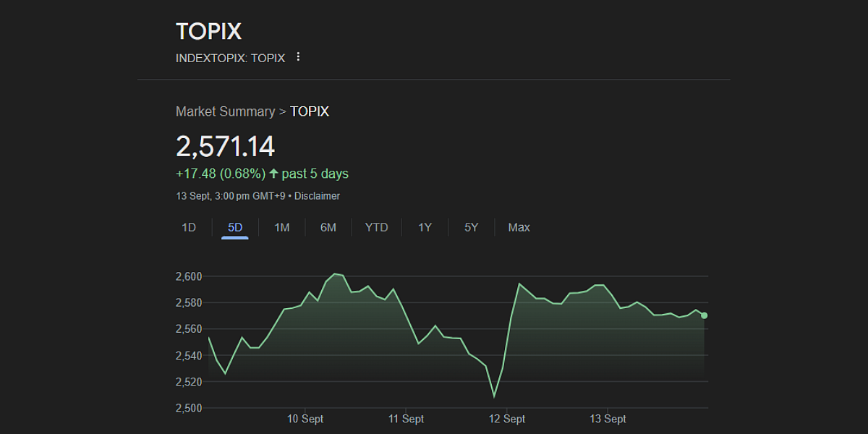Select the YTD range tab
Viewport: 868px width, 434px height.
(376, 227)
